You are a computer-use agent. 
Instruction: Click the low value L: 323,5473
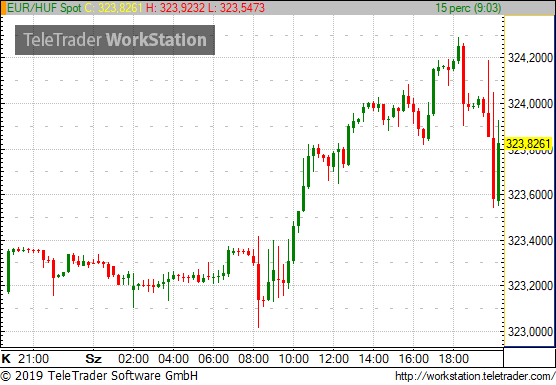[x=236, y=8]
